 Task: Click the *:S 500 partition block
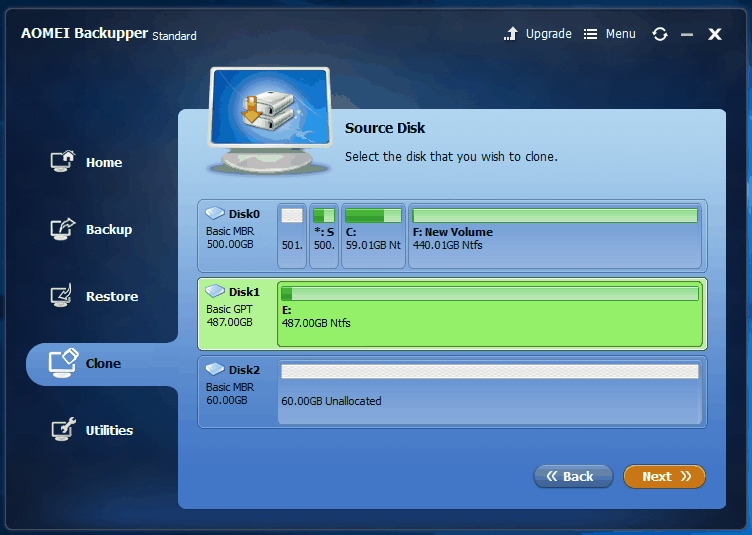tap(324, 236)
